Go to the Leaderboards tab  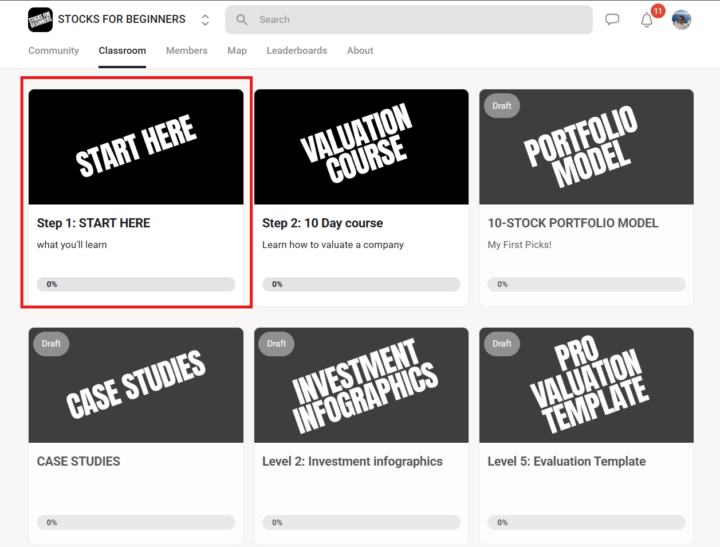tap(296, 51)
